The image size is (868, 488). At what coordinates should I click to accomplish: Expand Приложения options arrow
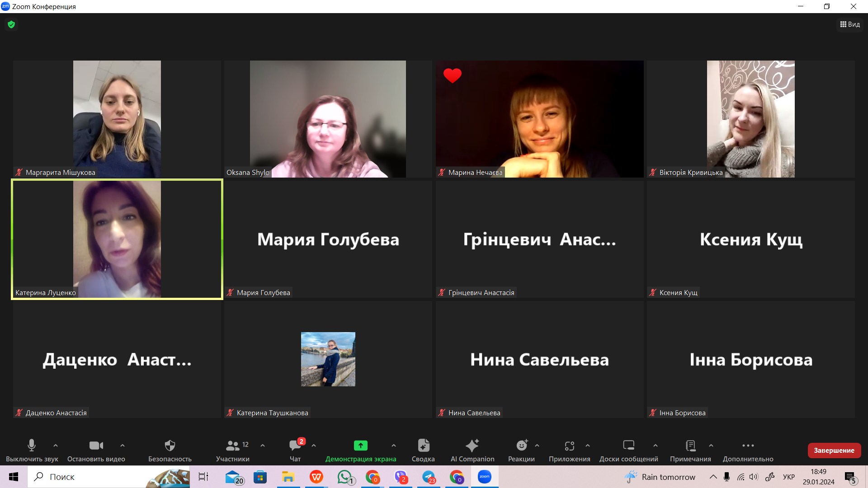(x=588, y=446)
